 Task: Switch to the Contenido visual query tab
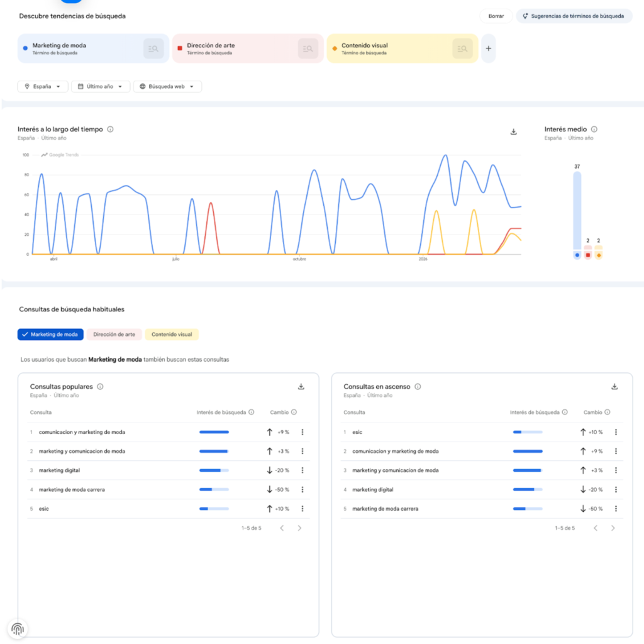click(172, 335)
